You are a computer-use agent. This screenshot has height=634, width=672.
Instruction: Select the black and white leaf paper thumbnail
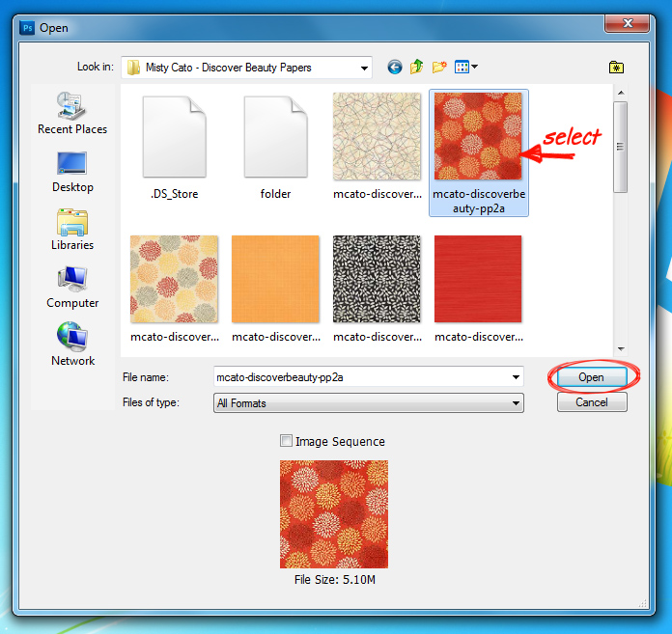point(377,279)
